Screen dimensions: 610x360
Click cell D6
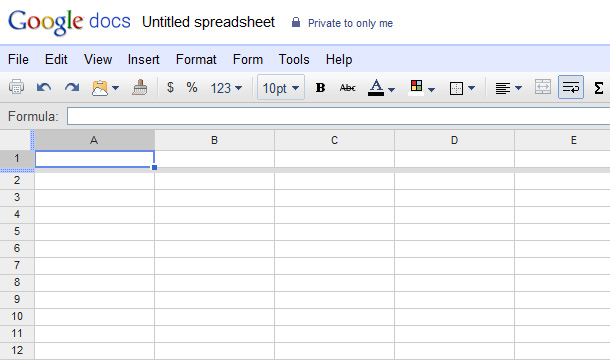point(454,249)
